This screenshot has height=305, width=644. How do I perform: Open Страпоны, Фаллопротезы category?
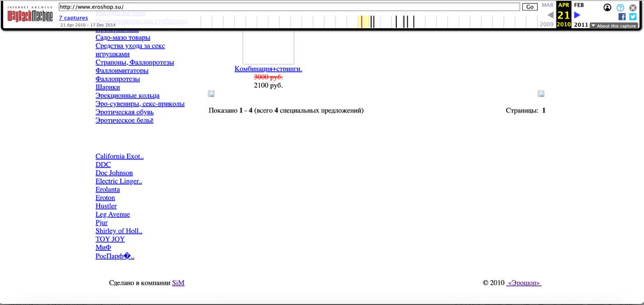(x=135, y=62)
